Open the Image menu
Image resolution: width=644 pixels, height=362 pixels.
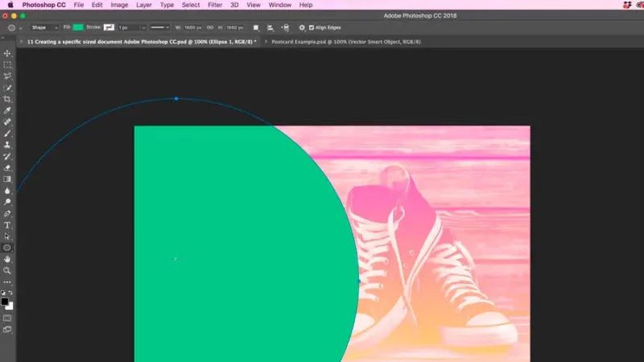point(119,5)
